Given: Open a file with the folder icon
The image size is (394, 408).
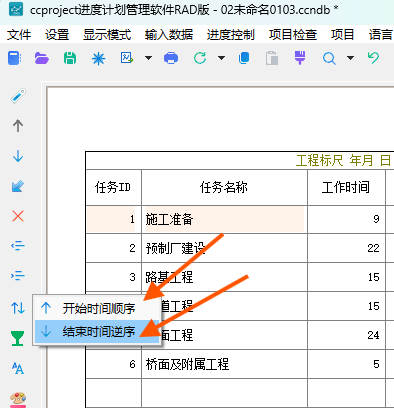Looking at the screenshot, I should (x=42, y=58).
